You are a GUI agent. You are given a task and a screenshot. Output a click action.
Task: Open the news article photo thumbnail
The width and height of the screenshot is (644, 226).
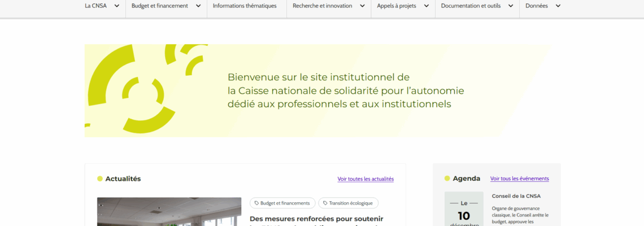point(169,212)
